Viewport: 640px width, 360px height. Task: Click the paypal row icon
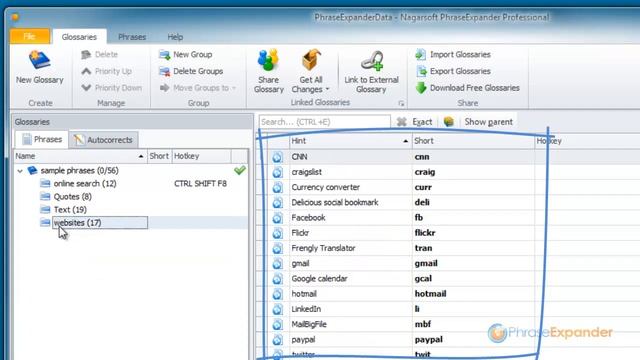[x=277, y=340]
